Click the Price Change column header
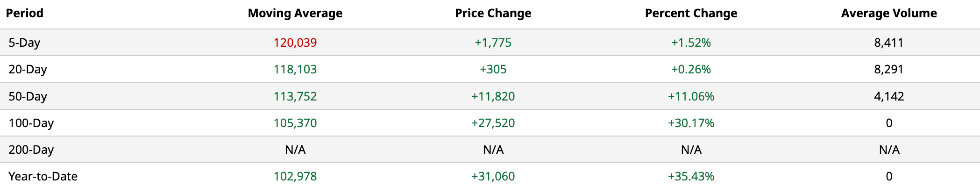The height and width of the screenshot is (187, 980). tap(493, 13)
